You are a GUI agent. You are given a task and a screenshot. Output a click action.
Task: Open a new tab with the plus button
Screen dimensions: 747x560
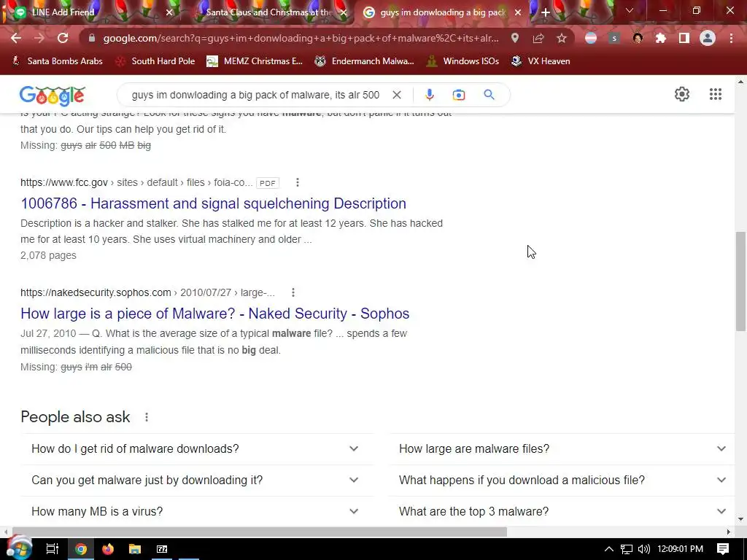(546, 12)
